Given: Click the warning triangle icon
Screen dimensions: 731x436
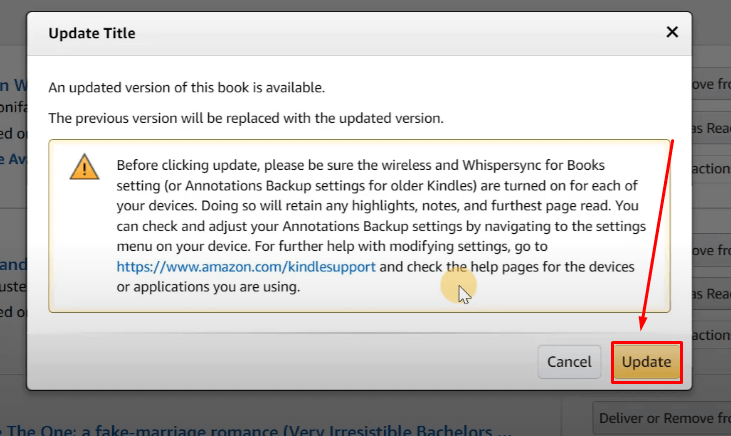Looking at the screenshot, I should [84, 167].
